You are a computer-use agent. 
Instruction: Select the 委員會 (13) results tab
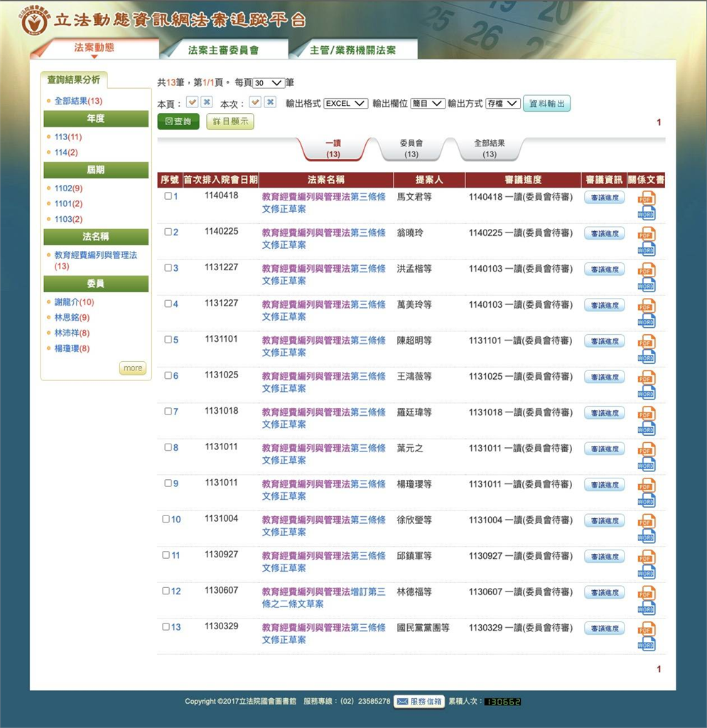(411, 149)
